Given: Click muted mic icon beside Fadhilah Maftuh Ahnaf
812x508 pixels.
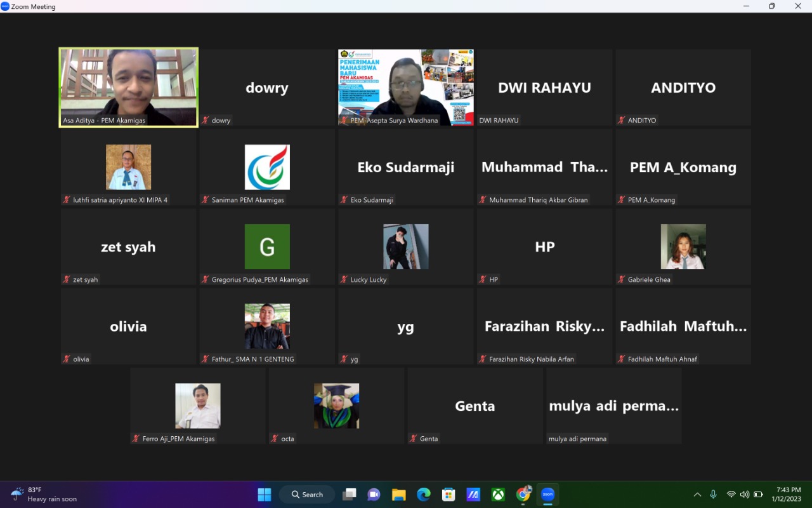Looking at the screenshot, I should [x=622, y=359].
